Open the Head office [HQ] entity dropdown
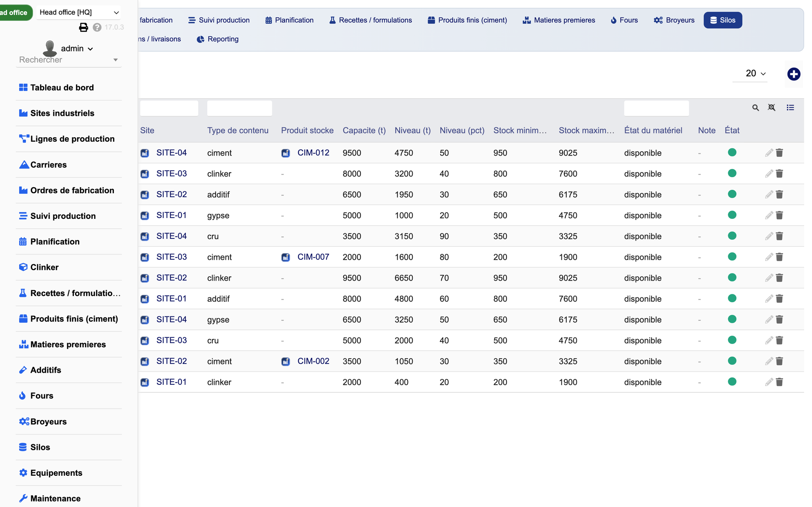The height and width of the screenshot is (507, 812). pos(79,13)
